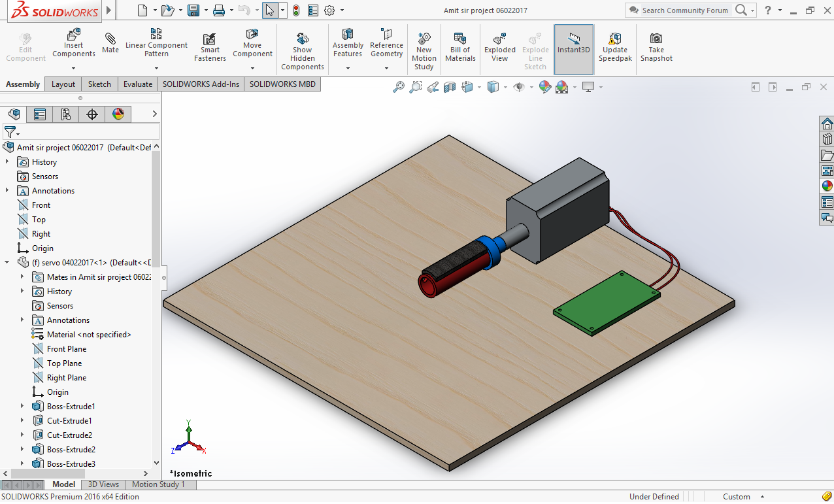
Task: Open Bill of Materials
Action: click(x=460, y=48)
